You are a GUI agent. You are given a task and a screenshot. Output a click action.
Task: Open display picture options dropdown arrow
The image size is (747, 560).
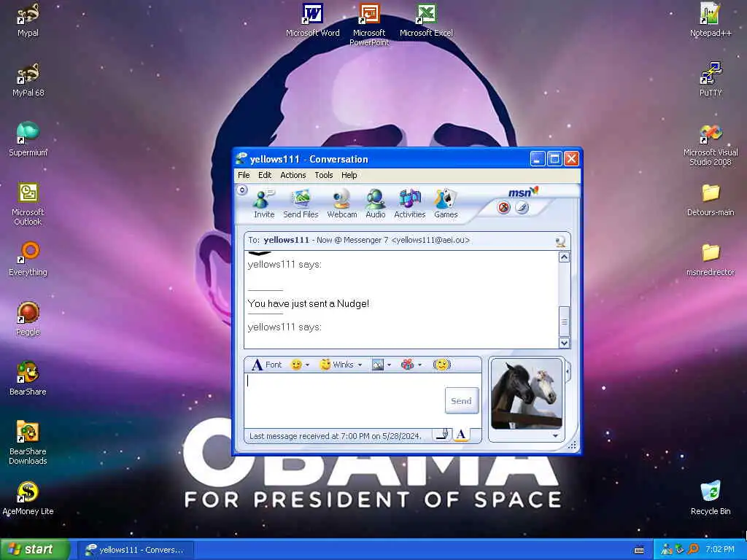[555, 436]
